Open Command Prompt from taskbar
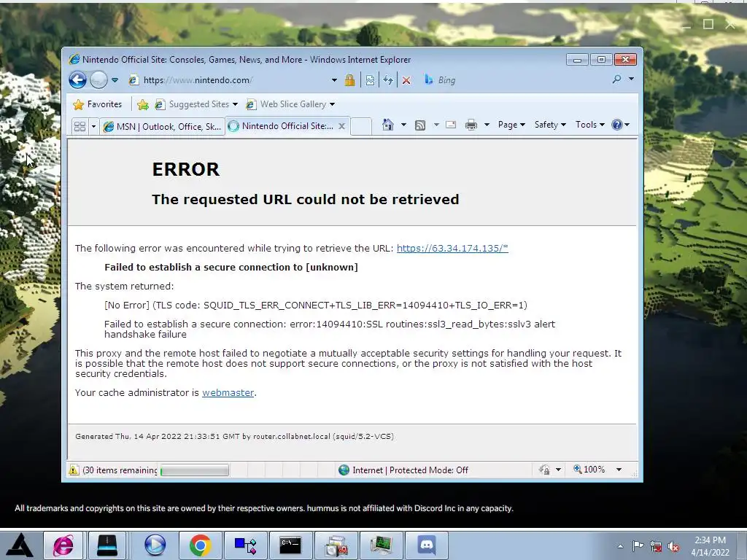Image resolution: width=747 pixels, height=560 pixels. pos(290,545)
